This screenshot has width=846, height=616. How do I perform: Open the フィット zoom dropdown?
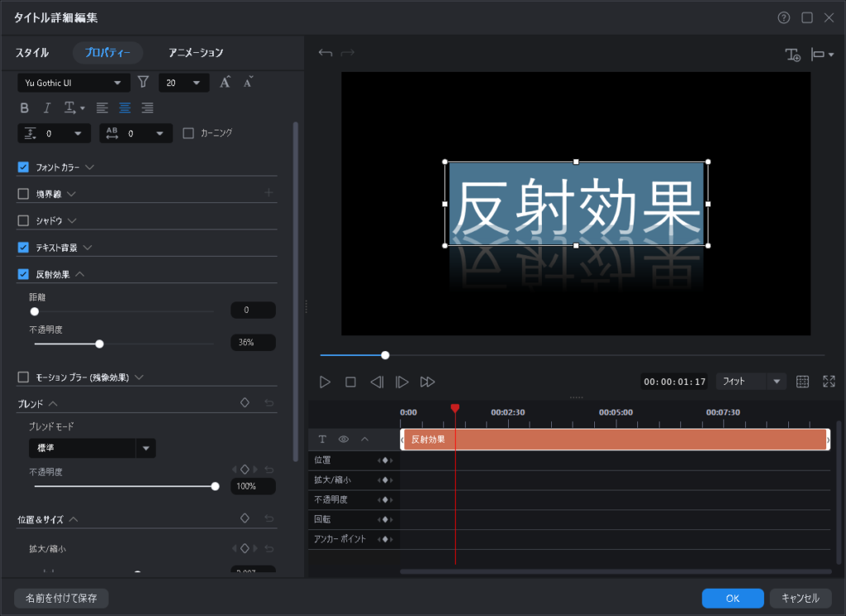(x=751, y=381)
